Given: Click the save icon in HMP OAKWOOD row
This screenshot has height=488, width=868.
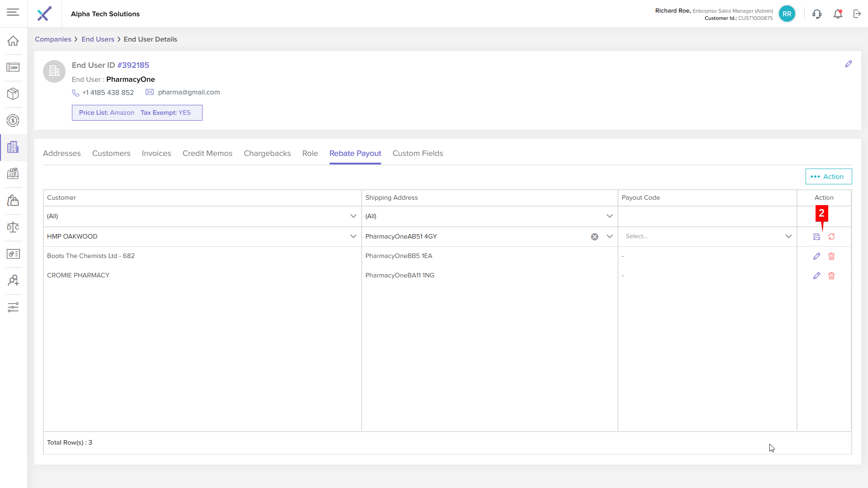Looking at the screenshot, I should click(x=816, y=237).
